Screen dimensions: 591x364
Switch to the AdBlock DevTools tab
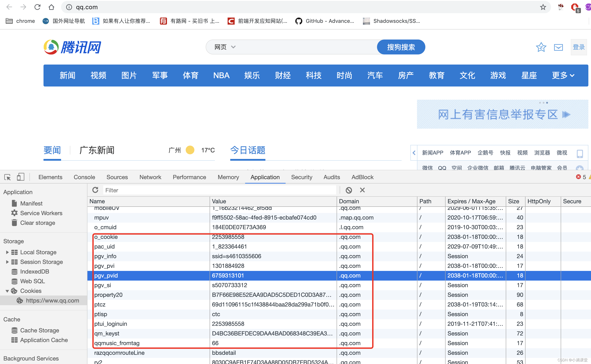pyautogui.click(x=362, y=177)
